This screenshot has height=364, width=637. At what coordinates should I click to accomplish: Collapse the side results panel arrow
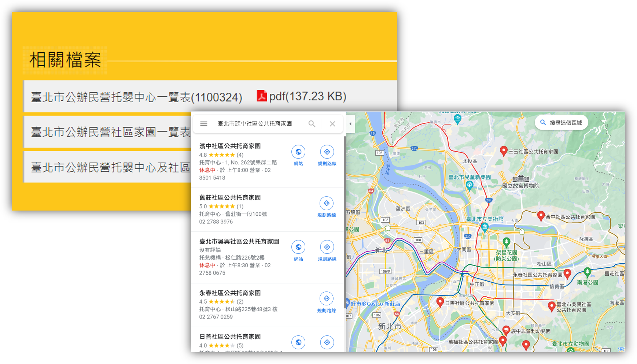(350, 124)
